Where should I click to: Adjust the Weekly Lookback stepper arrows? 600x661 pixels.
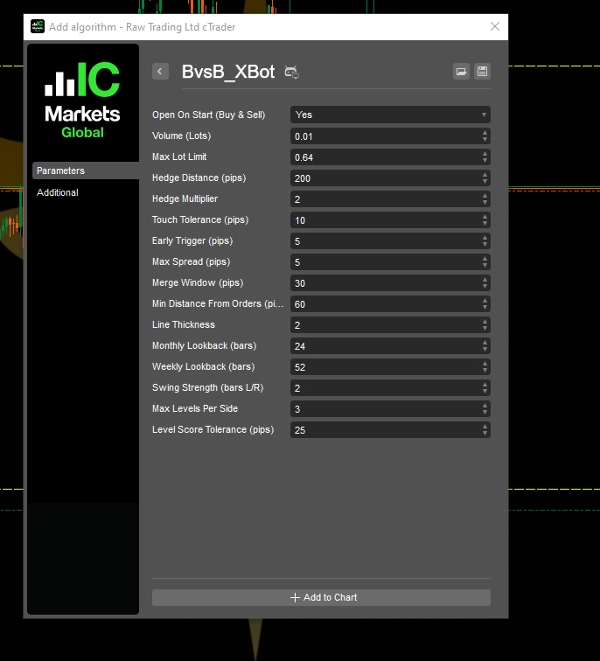pyautogui.click(x=485, y=367)
